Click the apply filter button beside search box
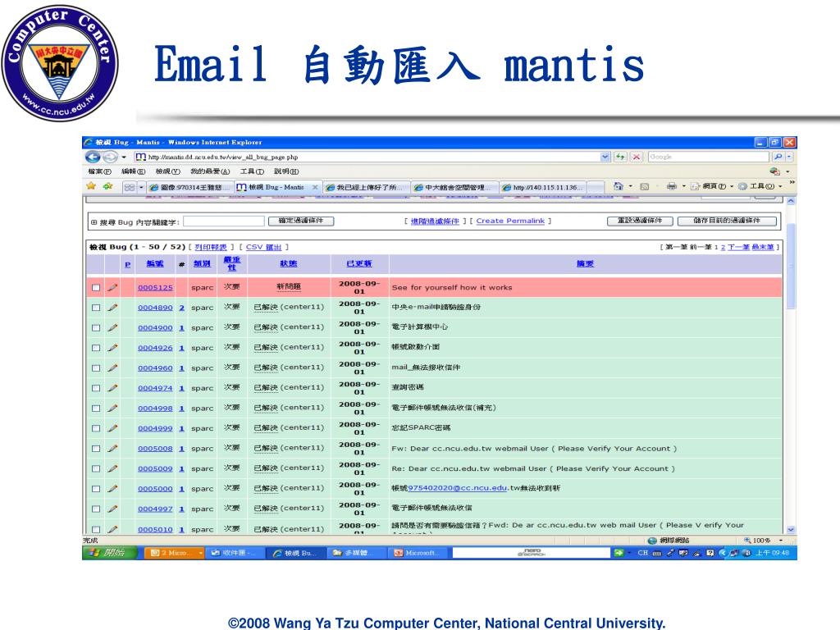Screen dimensions: 840x630 click(x=300, y=221)
